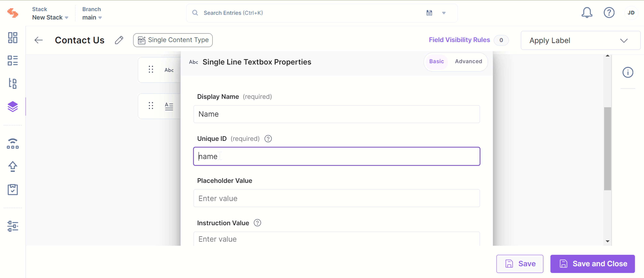This screenshot has width=644, height=278.
Task: Click the Placeholder Value input field
Action: (x=336, y=198)
